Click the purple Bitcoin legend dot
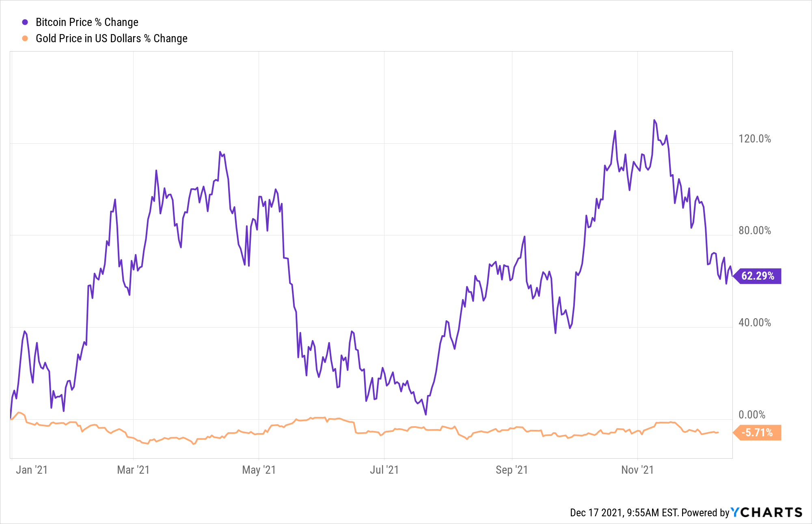 (x=25, y=22)
